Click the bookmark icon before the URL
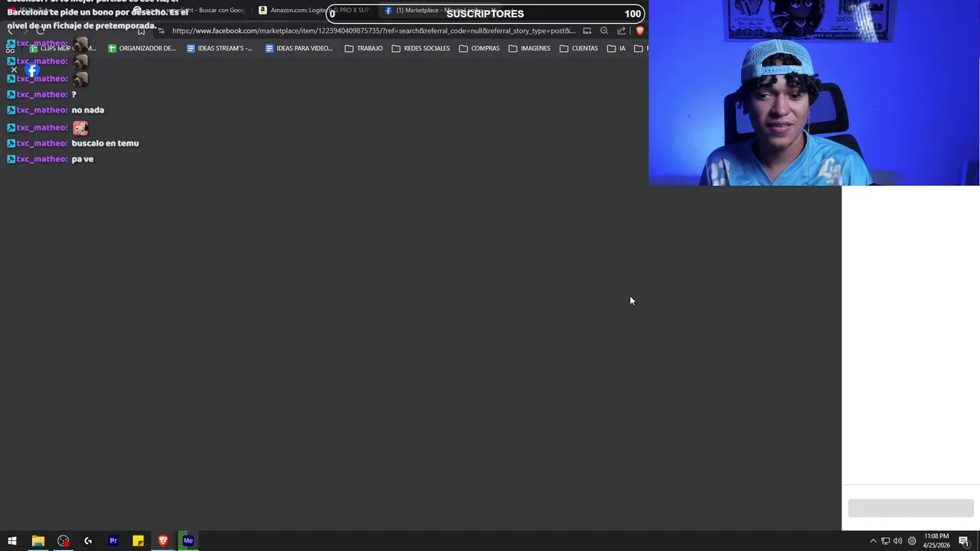 [141, 31]
